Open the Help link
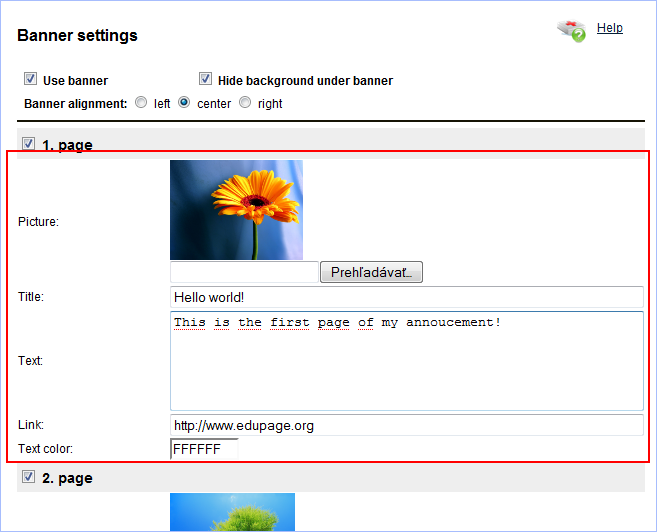Image resolution: width=657 pixels, height=532 pixels. coord(610,28)
